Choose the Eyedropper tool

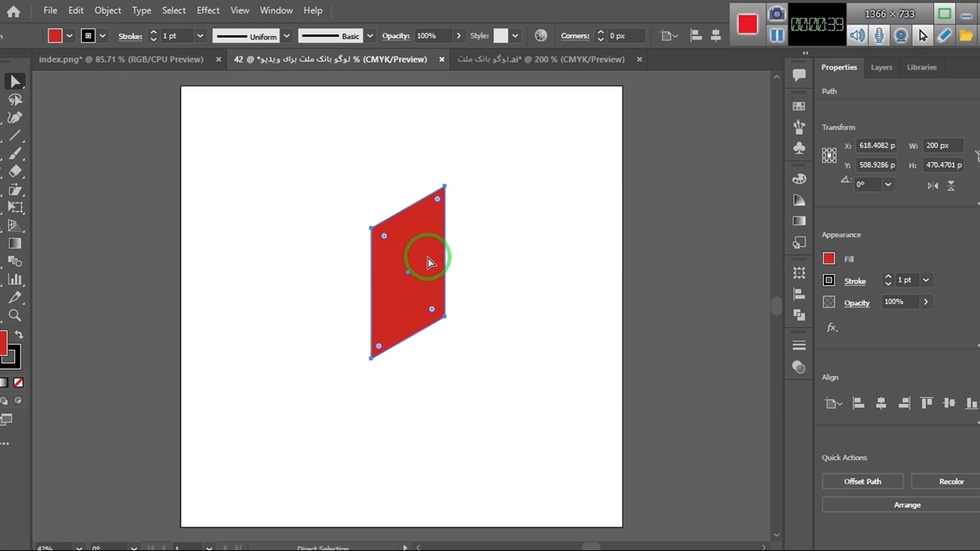[15, 297]
